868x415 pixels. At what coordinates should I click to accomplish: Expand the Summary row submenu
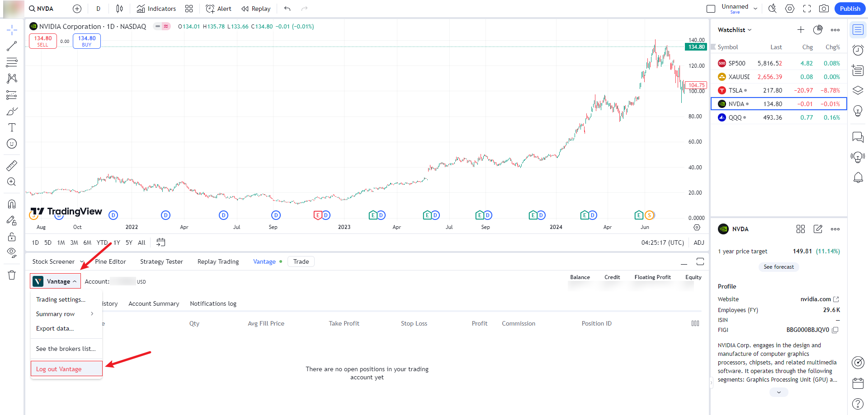tap(66, 314)
